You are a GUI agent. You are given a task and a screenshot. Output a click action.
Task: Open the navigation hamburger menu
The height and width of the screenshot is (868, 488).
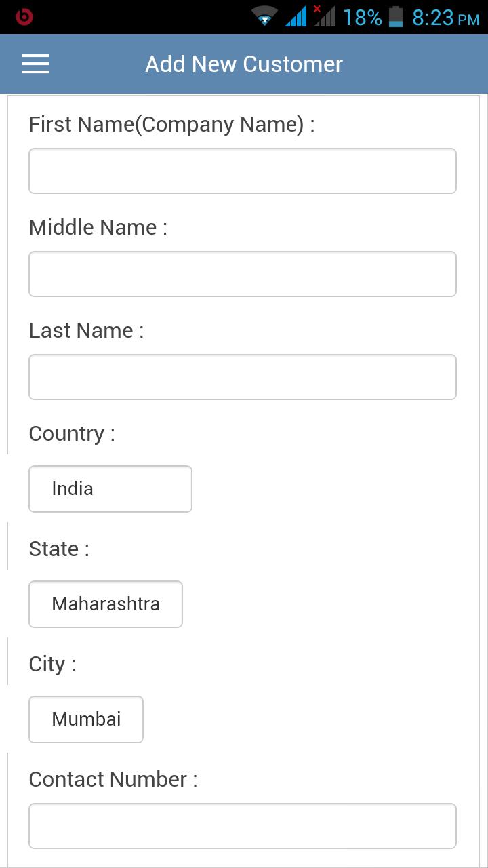pyautogui.click(x=35, y=63)
